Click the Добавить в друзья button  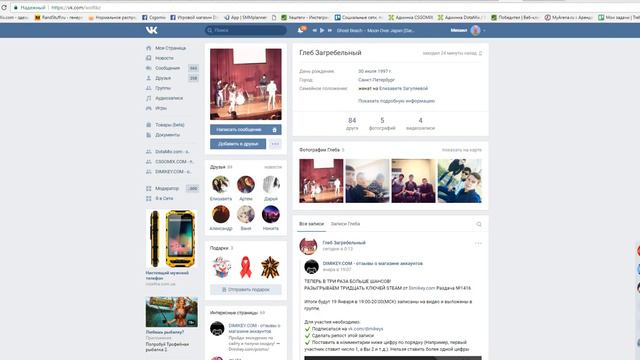click(x=238, y=144)
